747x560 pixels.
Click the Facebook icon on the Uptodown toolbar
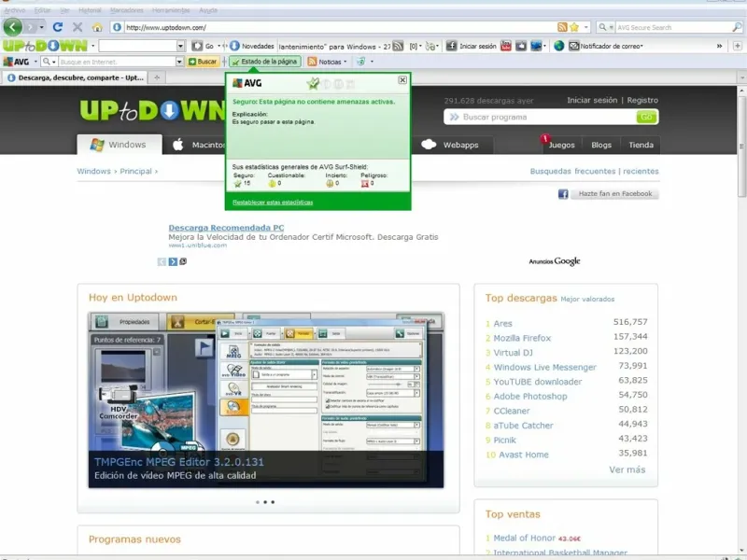[x=451, y=46]
